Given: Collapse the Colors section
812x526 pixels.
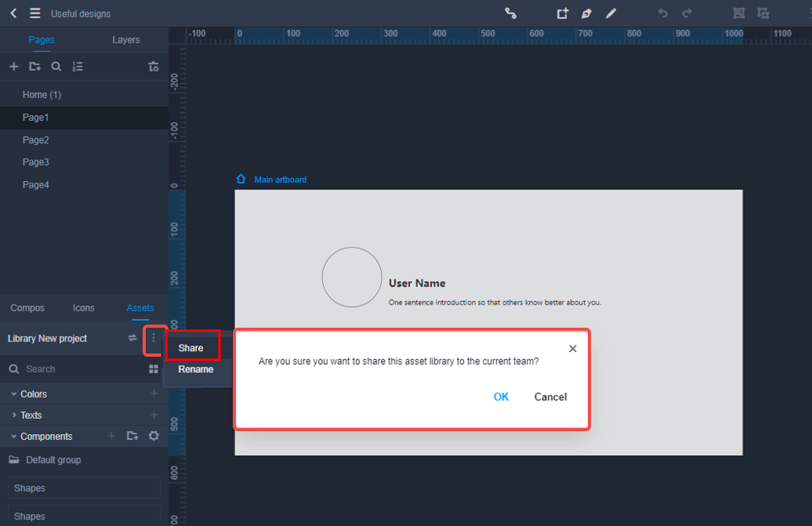Looking at the screenshot, I should point(14,394).
